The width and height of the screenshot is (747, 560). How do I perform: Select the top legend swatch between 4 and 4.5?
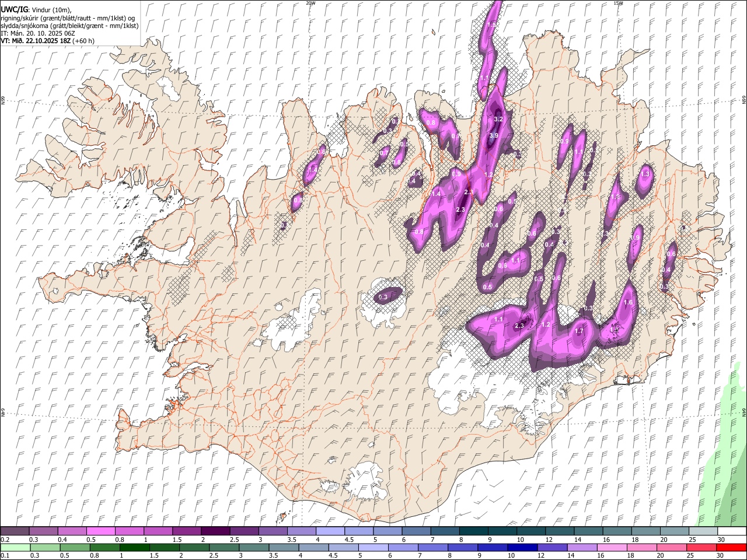coord(330,531)
